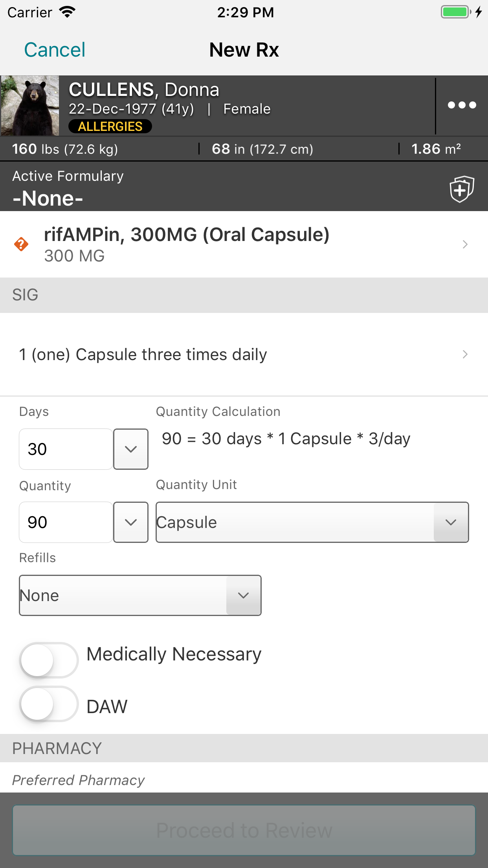
Task: Open the formulary shield icon
Action: 462,189
